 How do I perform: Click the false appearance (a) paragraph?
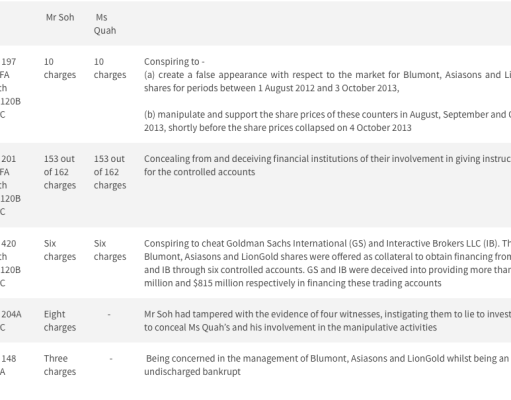coord(327,81)
